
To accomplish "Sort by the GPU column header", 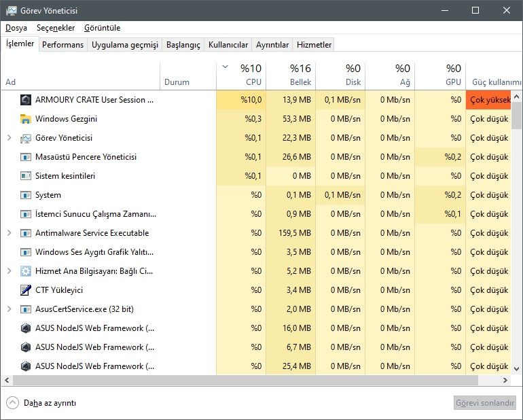I will 440,76.
